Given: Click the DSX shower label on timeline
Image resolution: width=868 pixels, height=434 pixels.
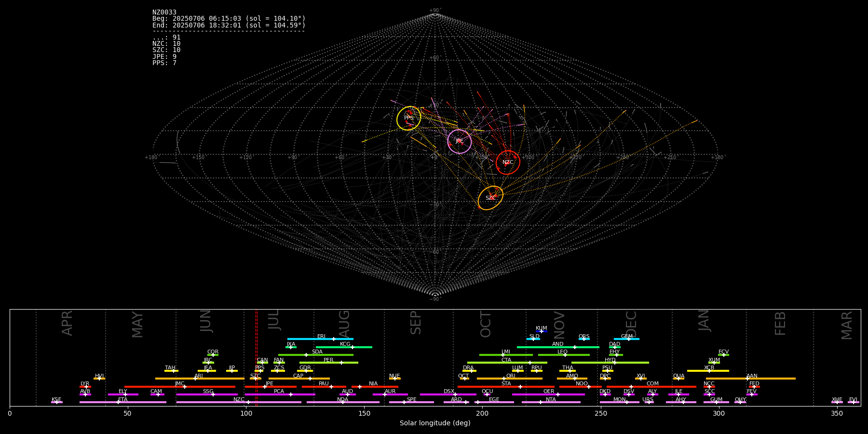Looking at the screenshot, I should (449, 392).
